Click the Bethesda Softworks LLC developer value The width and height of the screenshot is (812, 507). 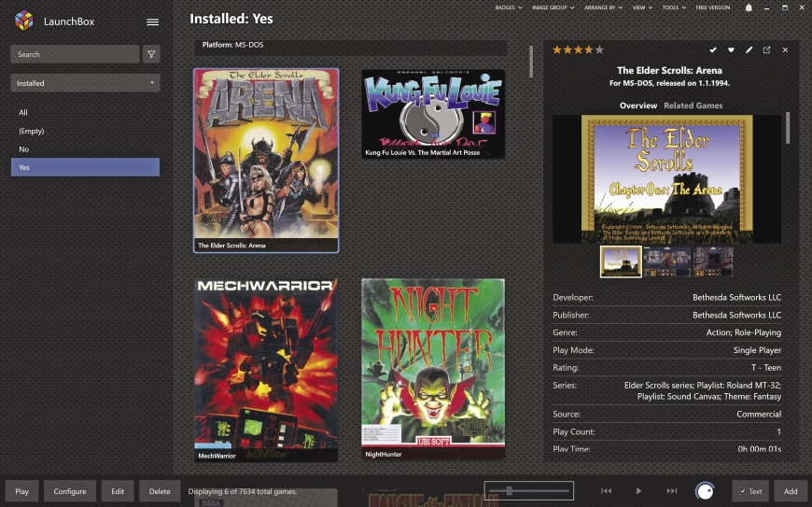tap(736, 297)
